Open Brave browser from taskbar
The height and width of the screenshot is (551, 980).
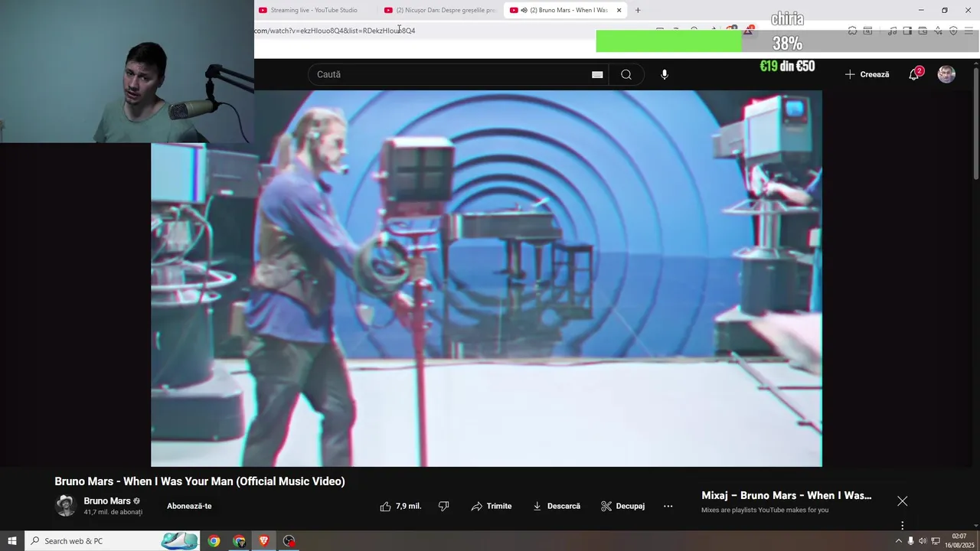264,540
